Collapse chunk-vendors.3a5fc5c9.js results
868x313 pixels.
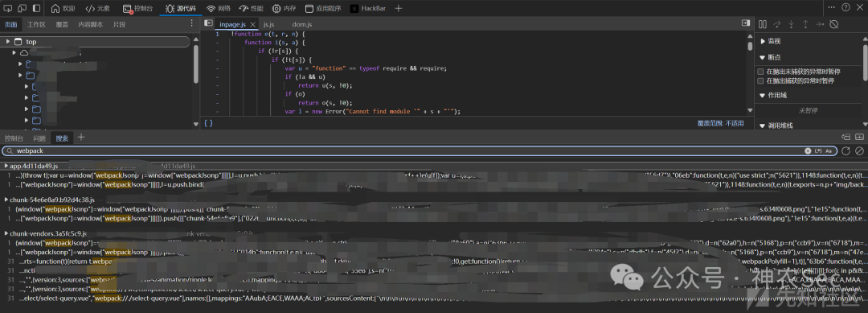[6, 234]
